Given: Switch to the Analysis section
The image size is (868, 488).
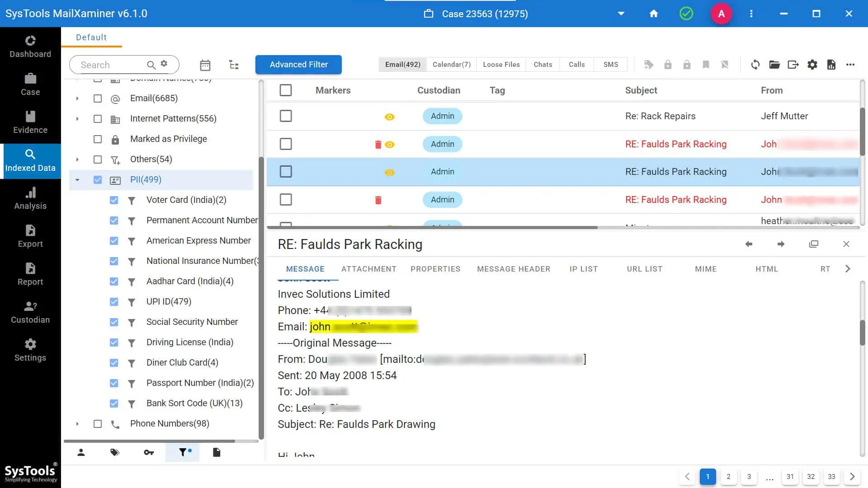Looking at the screenshot, I should coord(30,198).
